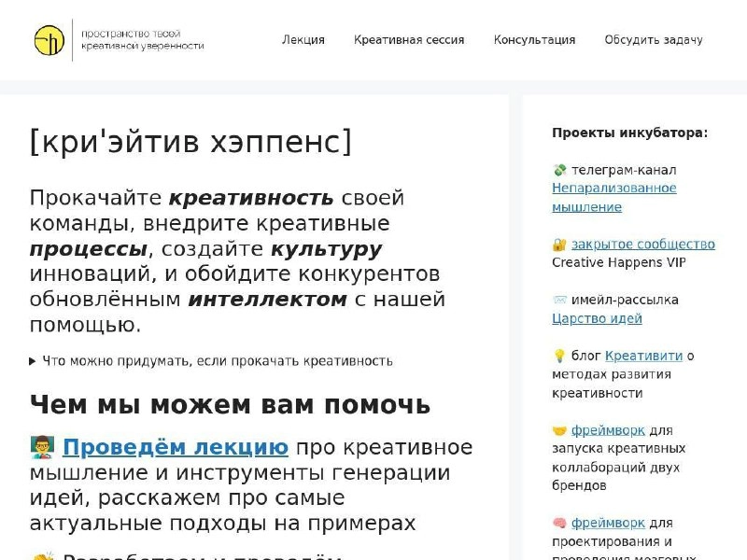Select Обсудить задачу in the navigation
The height and width of the screenshot is (560, 747).
click(654, 40)
